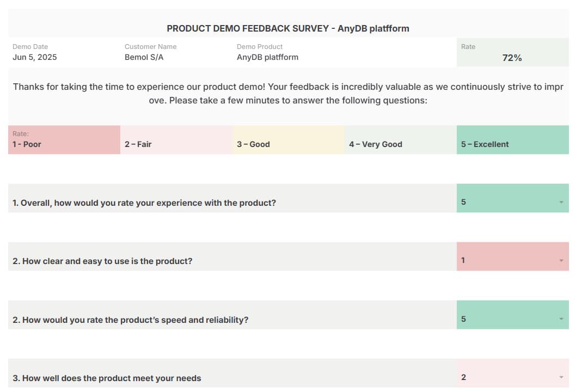Click the Demo Date value 'Jun 5, 2025'
Screen dimensions: 588x392
coord(35,57)
